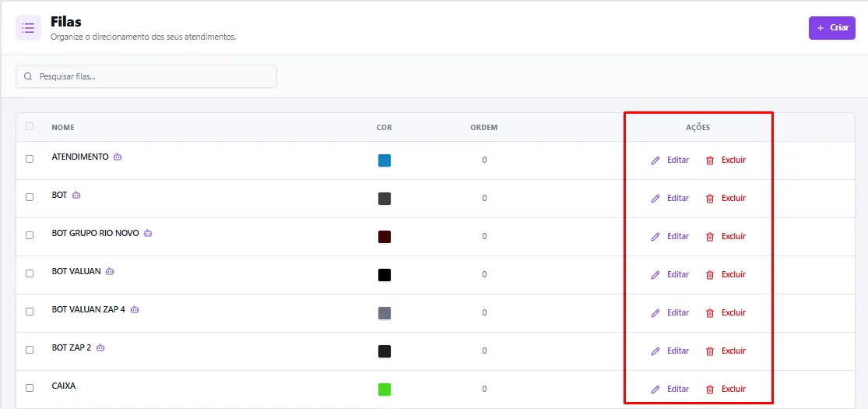Click the Filas page title

tap(66, 22)
